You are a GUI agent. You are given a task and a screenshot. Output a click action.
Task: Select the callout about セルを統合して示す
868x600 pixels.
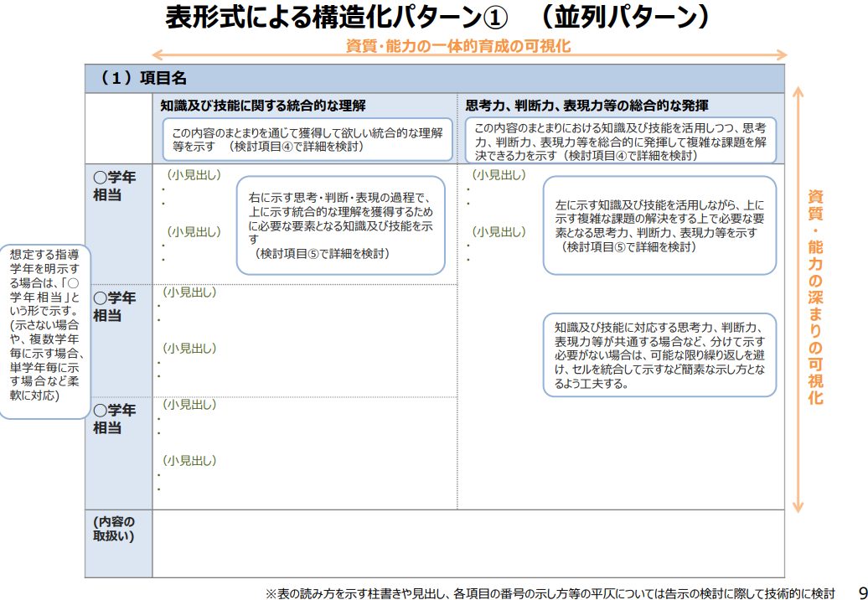(x=659, y=355)
